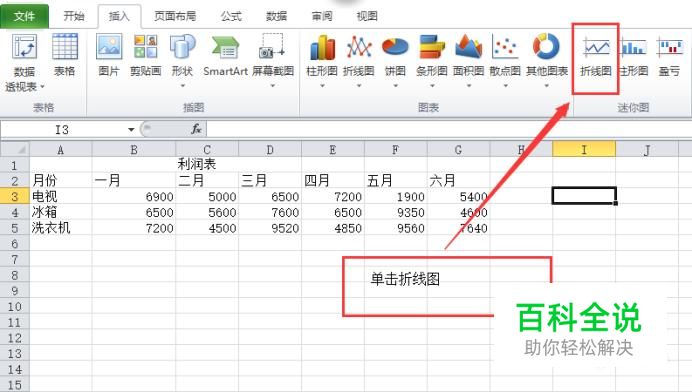
Task: Select row 3 header
Action: click(x=15, y=196)
